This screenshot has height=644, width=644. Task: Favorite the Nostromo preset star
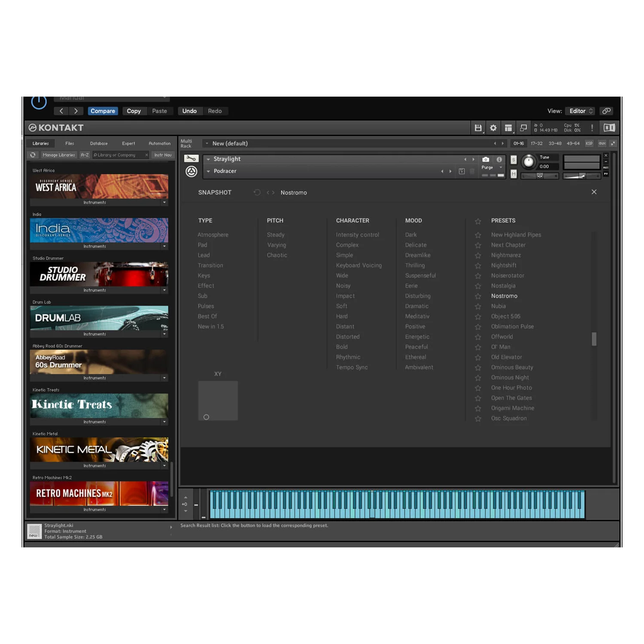click(478, 296)
